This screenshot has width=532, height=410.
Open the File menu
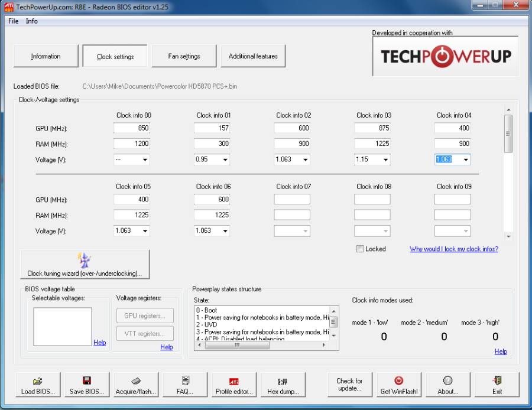click(13, 21)
